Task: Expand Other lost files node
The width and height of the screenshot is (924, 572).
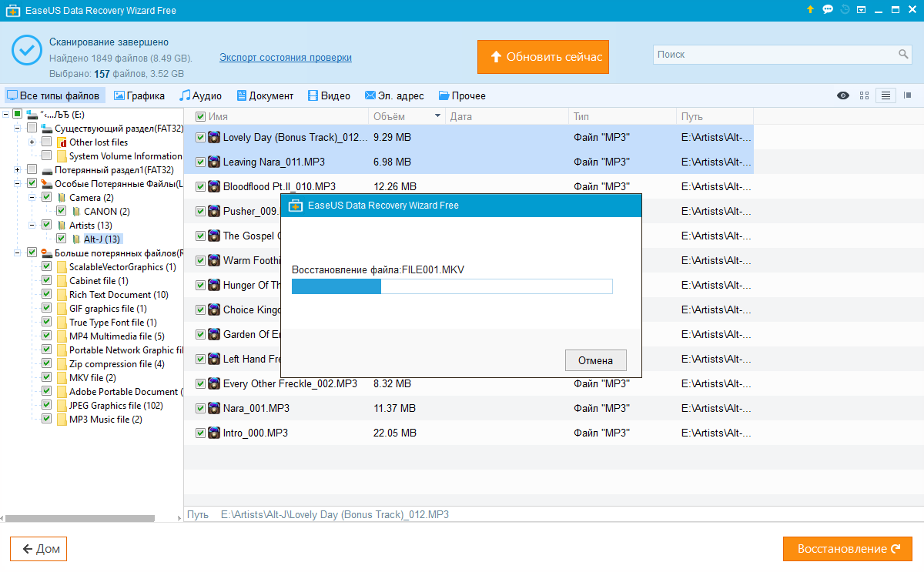Action: point(32,142)
